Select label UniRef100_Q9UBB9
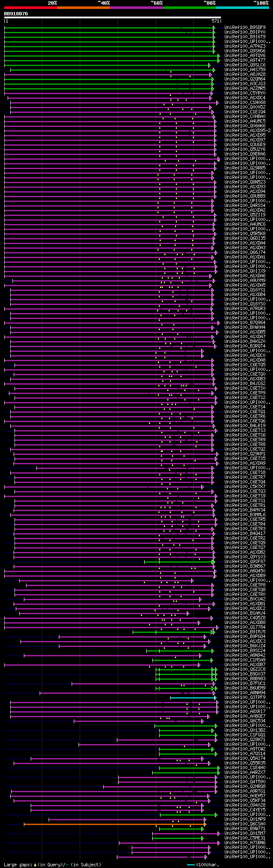Screen dimensions: 273x868 (245, 196)
